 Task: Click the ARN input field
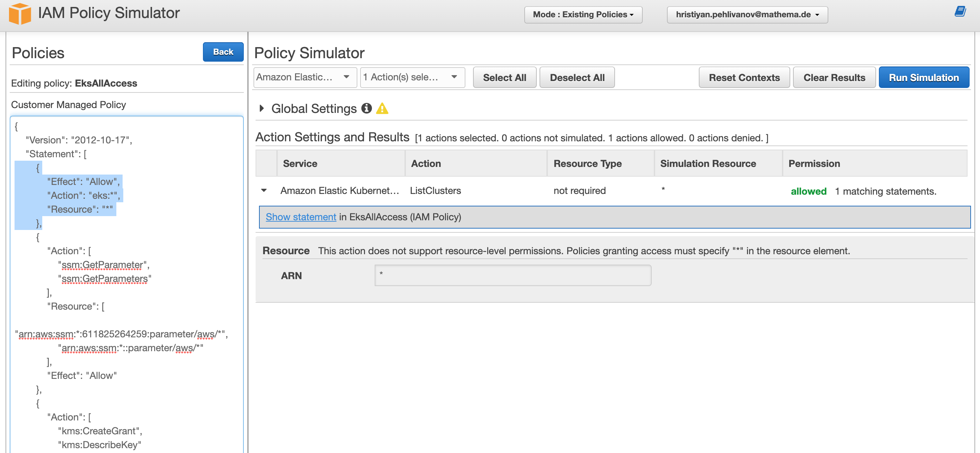pyautogui.click(x=513, y=275)
